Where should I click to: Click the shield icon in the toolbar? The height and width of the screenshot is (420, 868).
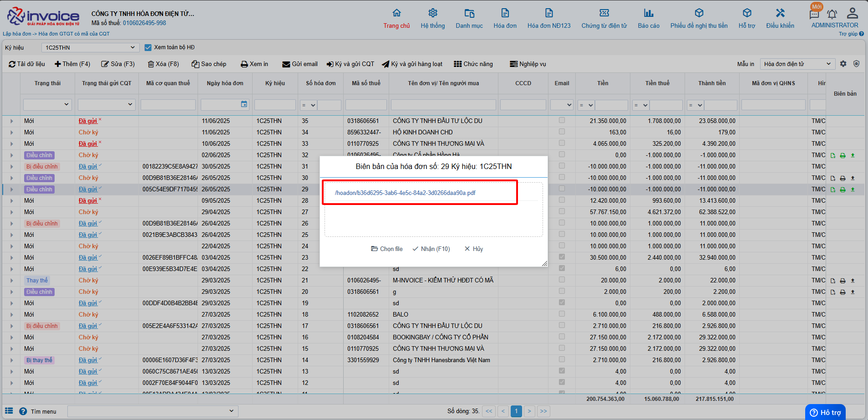pyautogui.click(x=856, y=64)
